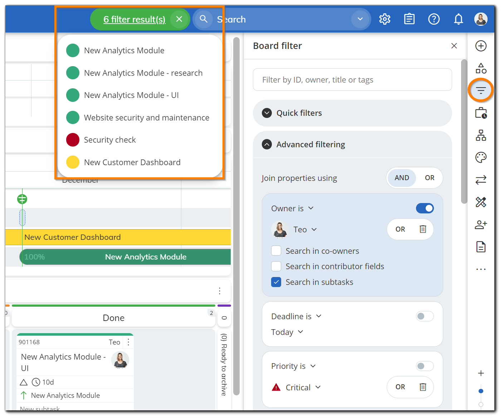This screenshot has width=504, height=420.
Task: Select the hierarchy view icon
Action: (481, 135)
